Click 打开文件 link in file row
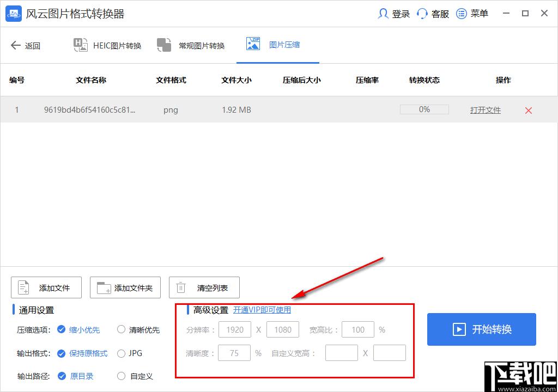Viewport: 558px width, 392px height. [486, 111]
